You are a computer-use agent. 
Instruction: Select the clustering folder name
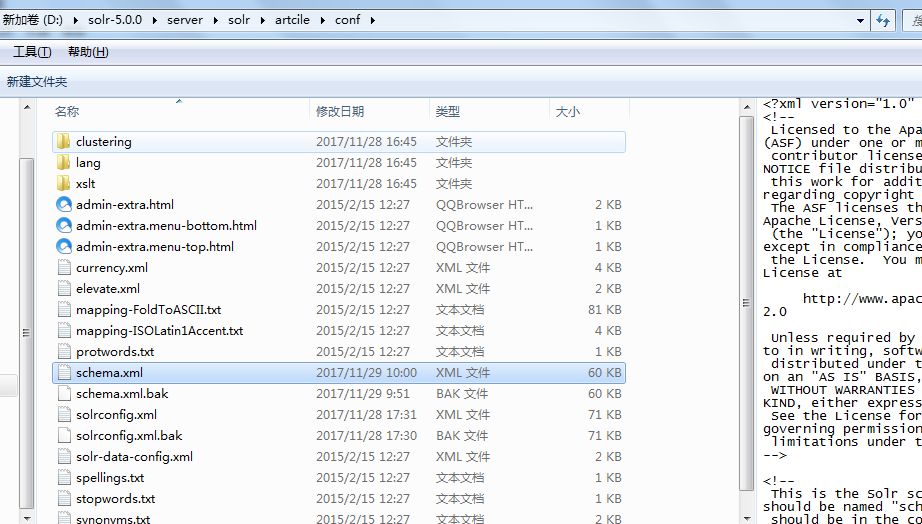coord(103,142)
